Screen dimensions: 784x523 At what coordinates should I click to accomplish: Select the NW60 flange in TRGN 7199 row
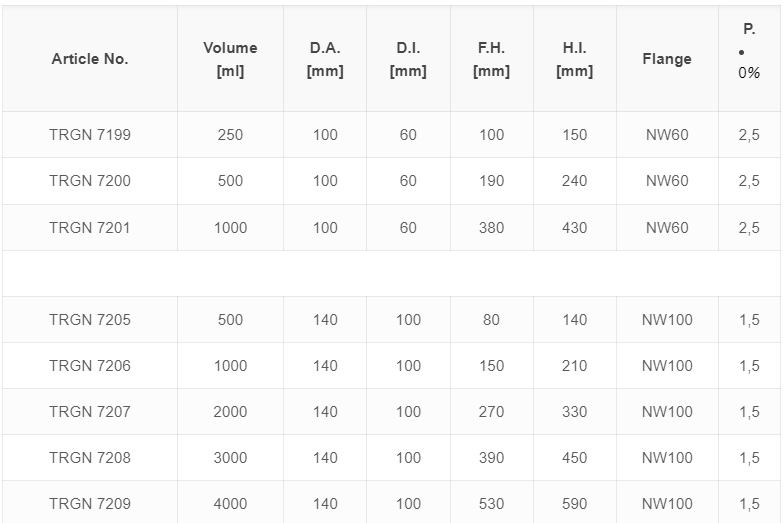(667, 134)
